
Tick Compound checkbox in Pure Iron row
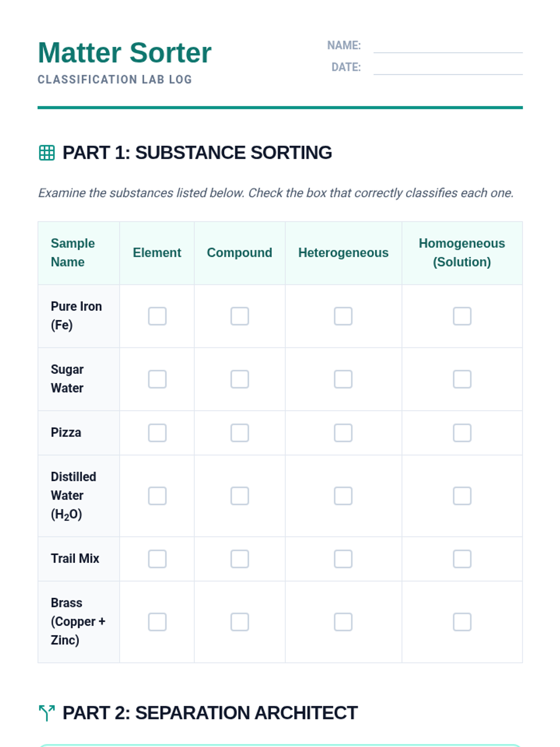click(239, 316)
